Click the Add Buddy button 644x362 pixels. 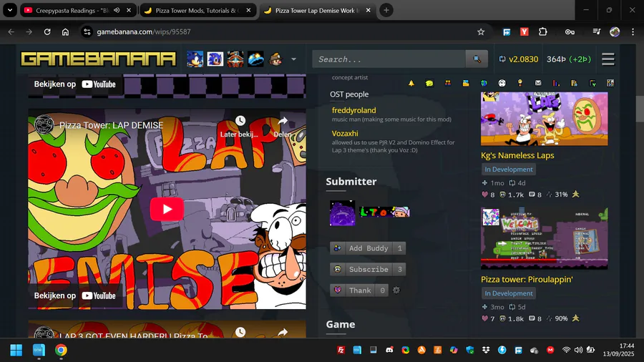[368, 248]
